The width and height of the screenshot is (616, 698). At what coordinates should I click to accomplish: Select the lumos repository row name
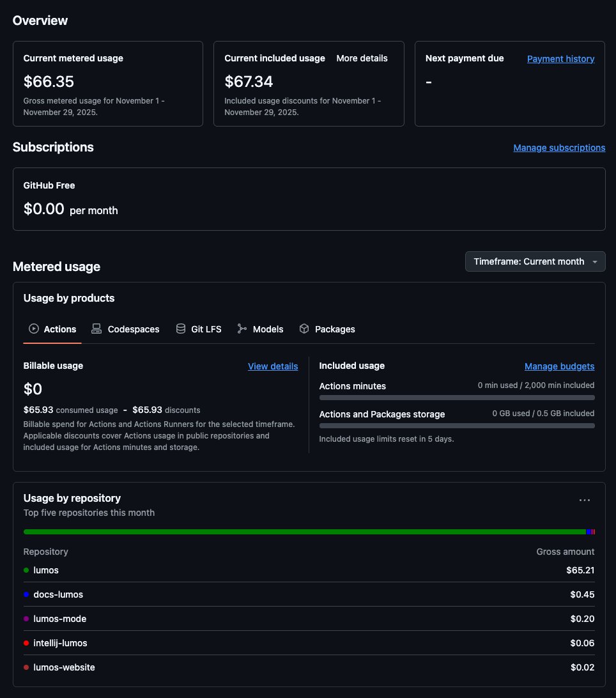46,570
